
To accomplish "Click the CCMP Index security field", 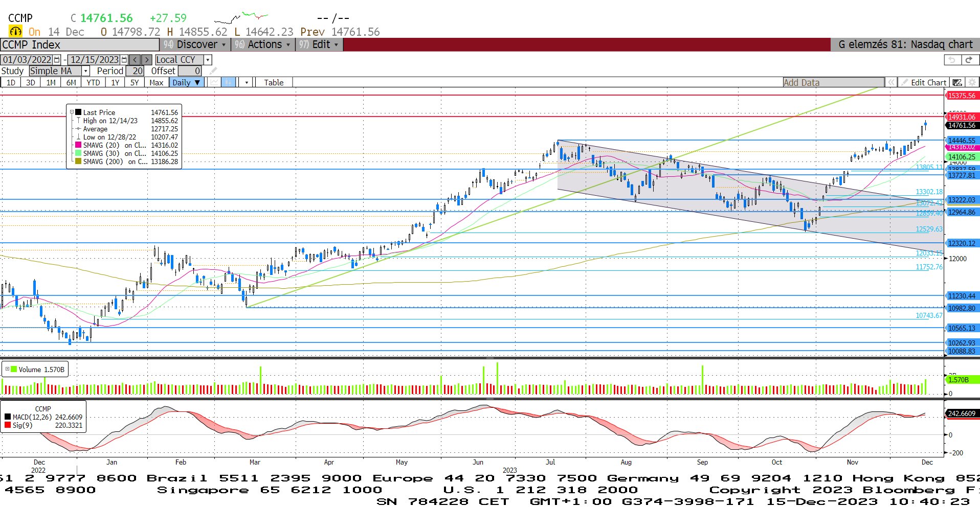I will [80, 44].
